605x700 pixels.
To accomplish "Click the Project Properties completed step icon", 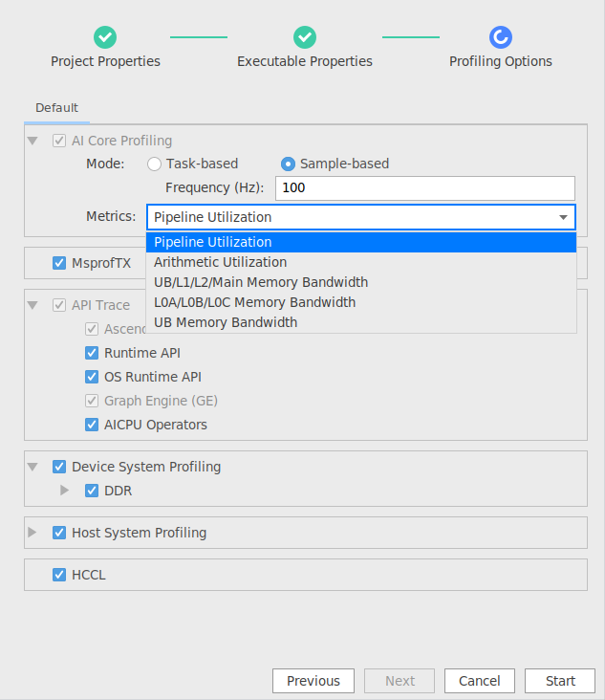I will pos(105,37).
